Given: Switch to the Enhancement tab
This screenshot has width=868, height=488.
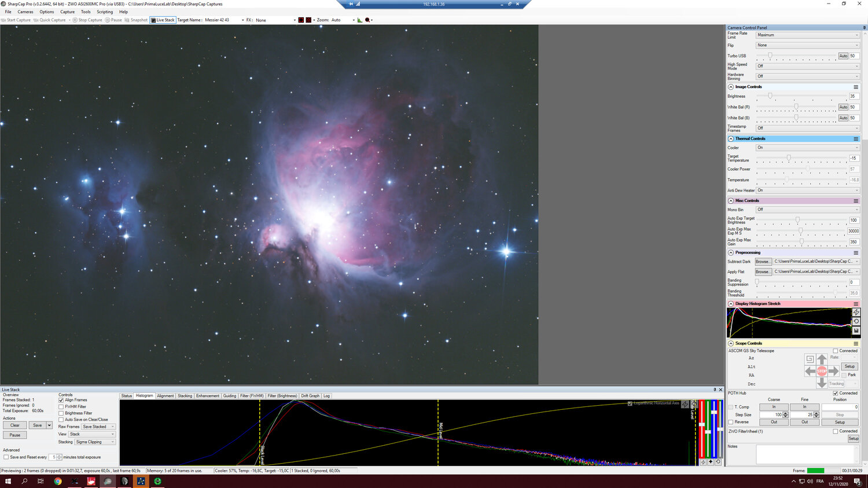Looking at the screenshot, I should pos(207,396).
